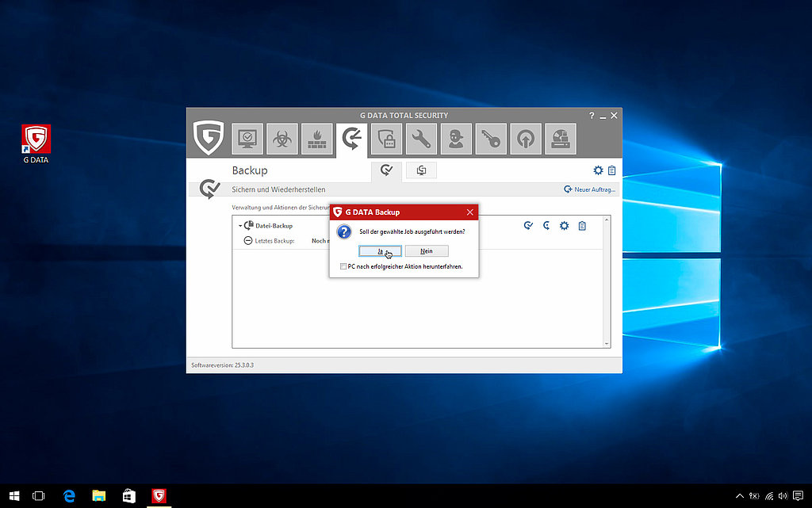Open the Security Center monitor icon

[247, 139]
